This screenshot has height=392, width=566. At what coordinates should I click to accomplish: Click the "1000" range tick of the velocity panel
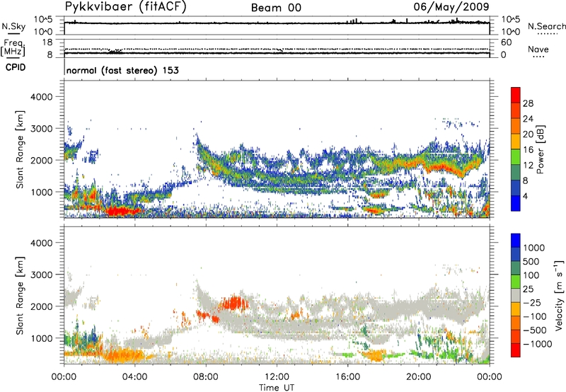click(41, 338)
